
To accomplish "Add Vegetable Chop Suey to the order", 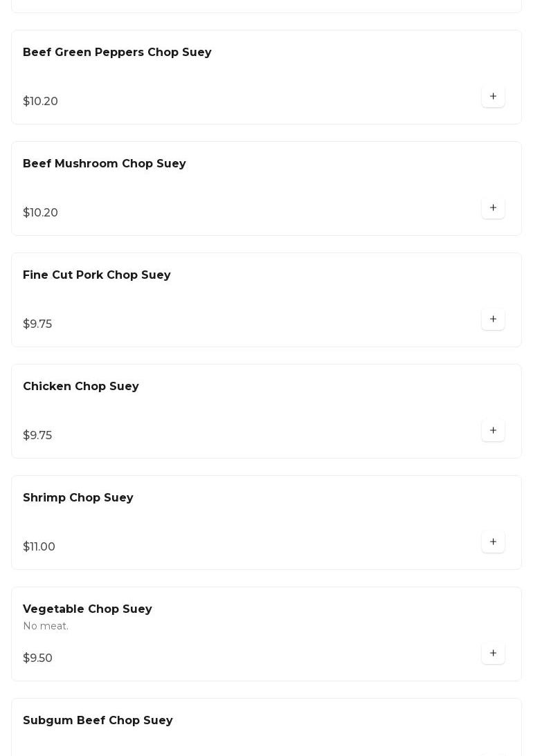I will 493,653.
